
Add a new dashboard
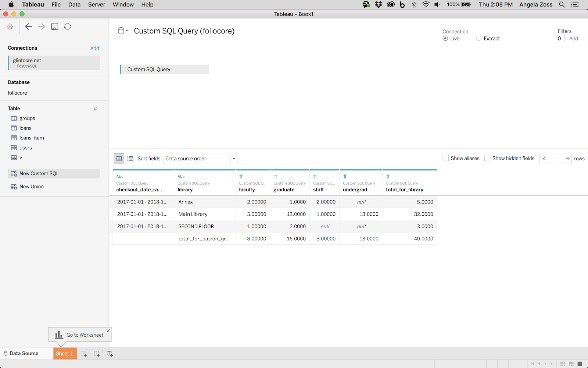pyautogui.click(x=97, y=354)
